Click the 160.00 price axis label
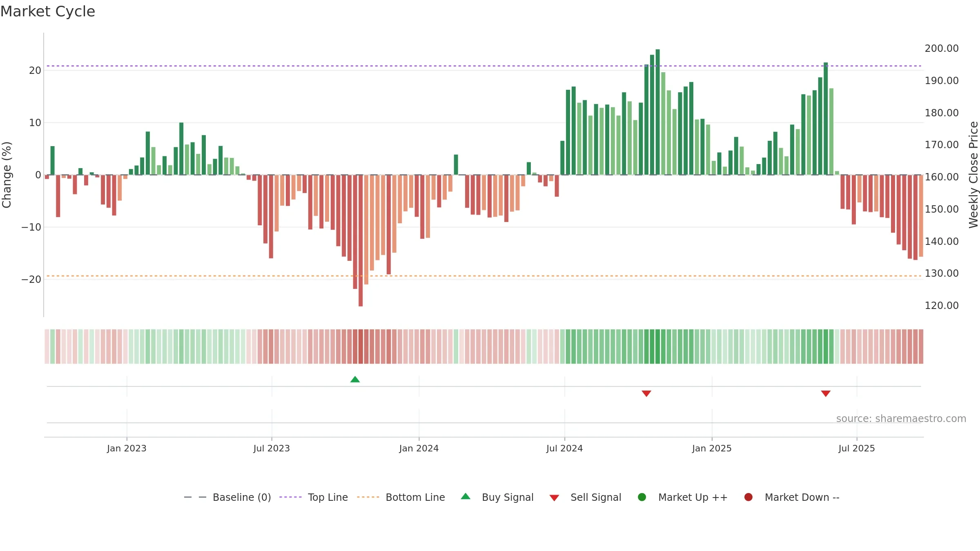This screenshot has height=551, width=980. (x=942, y=177)
